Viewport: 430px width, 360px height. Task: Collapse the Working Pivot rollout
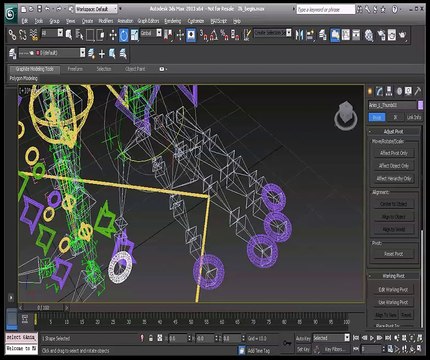394,276
